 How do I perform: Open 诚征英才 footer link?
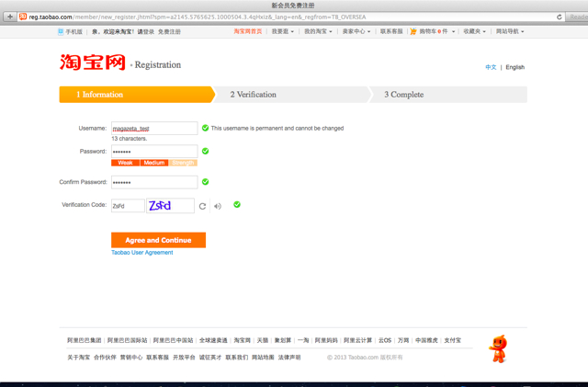[x=210, y=357]
